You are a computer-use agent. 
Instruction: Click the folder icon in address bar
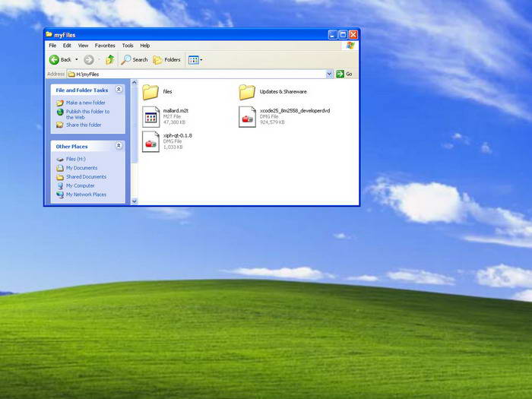(x=71, y=74)
